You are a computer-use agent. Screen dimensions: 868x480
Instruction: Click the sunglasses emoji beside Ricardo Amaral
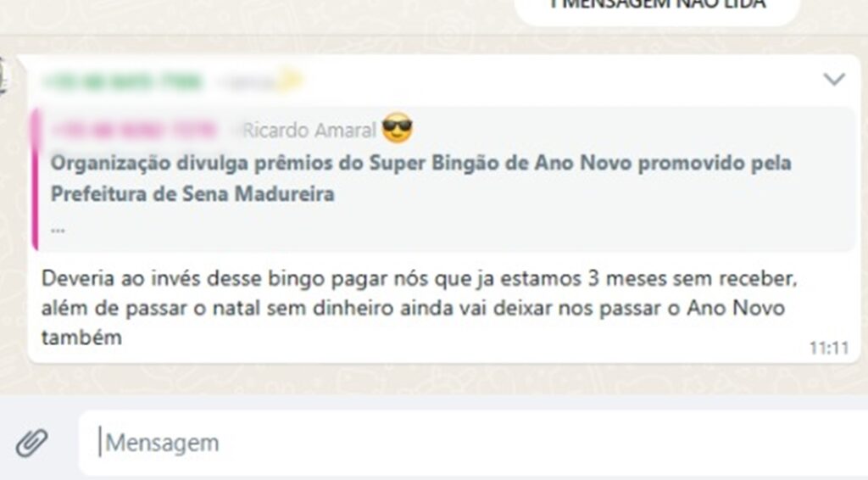pyautogui.click(x=397, y=128)
